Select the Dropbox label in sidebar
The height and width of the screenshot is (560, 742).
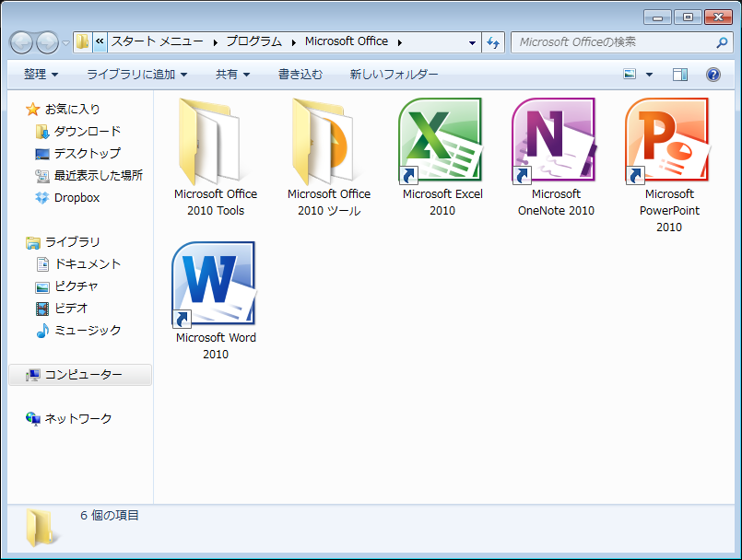coord(77,198)
